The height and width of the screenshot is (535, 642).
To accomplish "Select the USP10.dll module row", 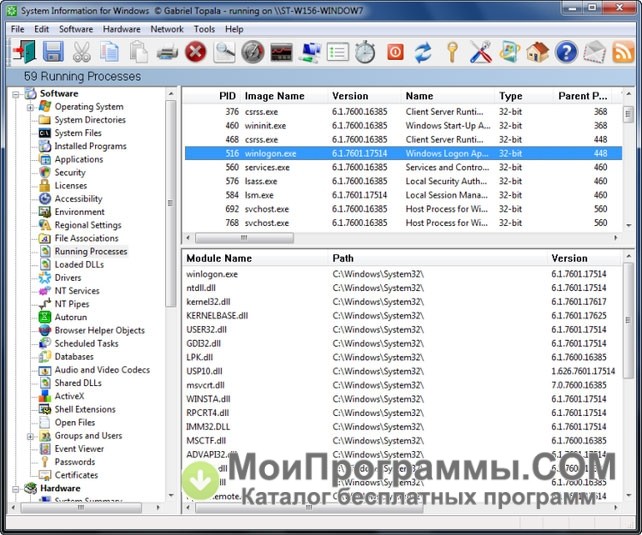I will 403,371.
